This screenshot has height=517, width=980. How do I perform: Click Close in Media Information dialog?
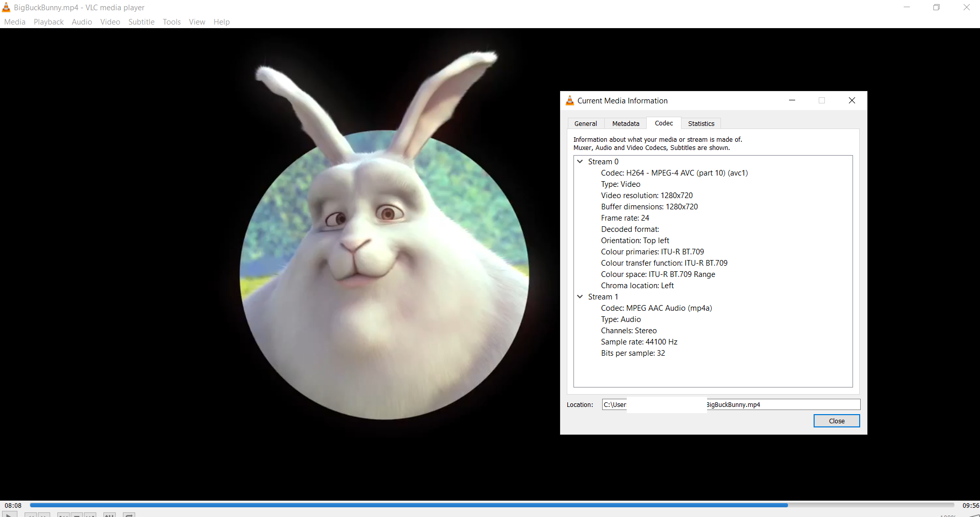(x=837, y=421)
